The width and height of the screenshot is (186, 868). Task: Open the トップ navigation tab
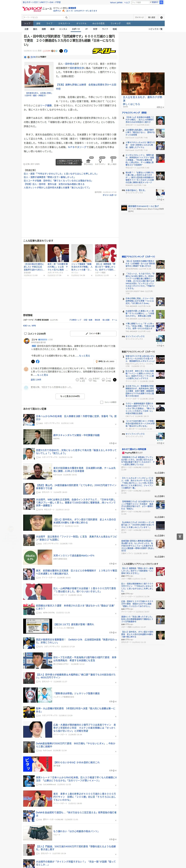[x=27, y=24]
